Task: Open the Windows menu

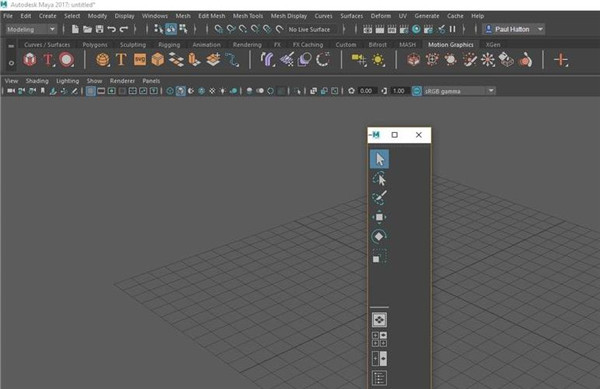Action: [155, 16]
